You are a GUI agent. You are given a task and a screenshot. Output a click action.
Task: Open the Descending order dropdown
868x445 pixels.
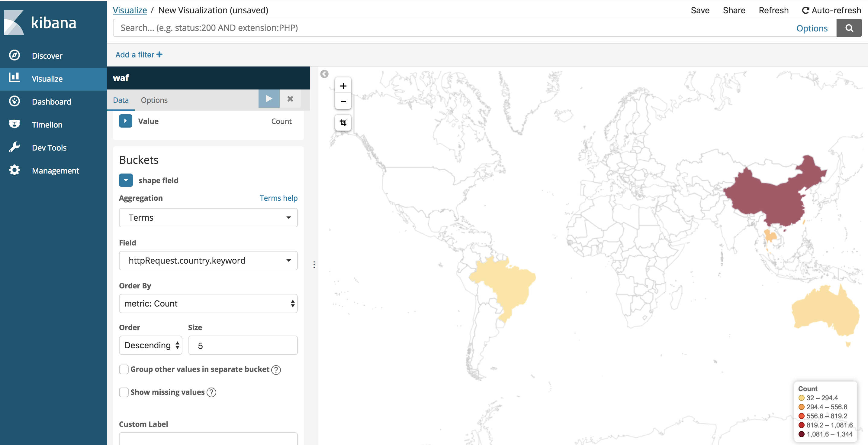pyautogui.click(x=151, y=345)
